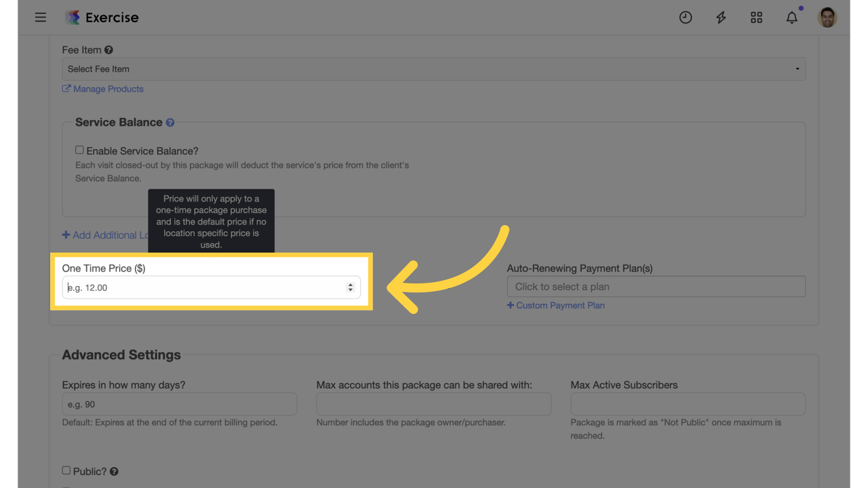The image size is (868, 488).
Task: Open the Select Fee Item dropdown
Action: coord(433,69)
